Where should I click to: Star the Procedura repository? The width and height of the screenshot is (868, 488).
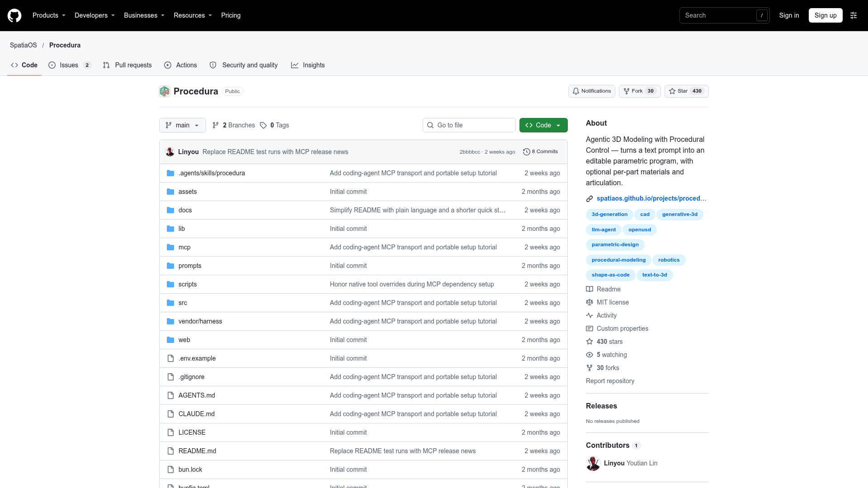coord(686,91)
